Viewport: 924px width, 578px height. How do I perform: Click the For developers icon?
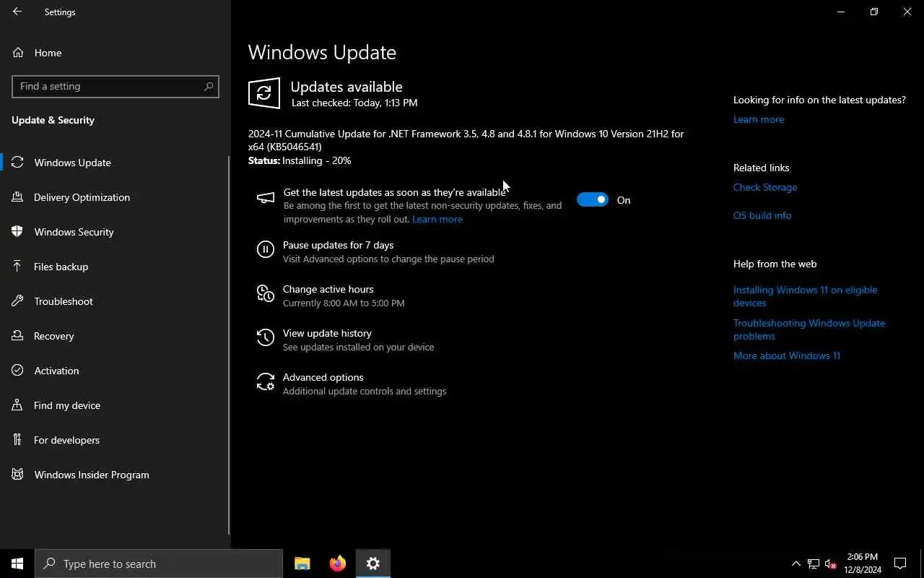(x=18, y=440)
